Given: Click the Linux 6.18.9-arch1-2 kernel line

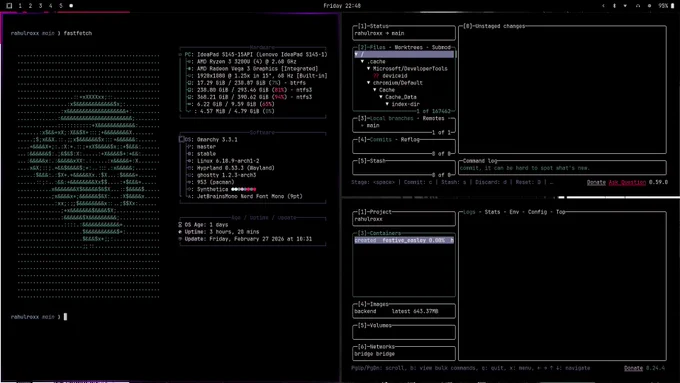Looking at the screenshot, I should [x=228, y=161].
